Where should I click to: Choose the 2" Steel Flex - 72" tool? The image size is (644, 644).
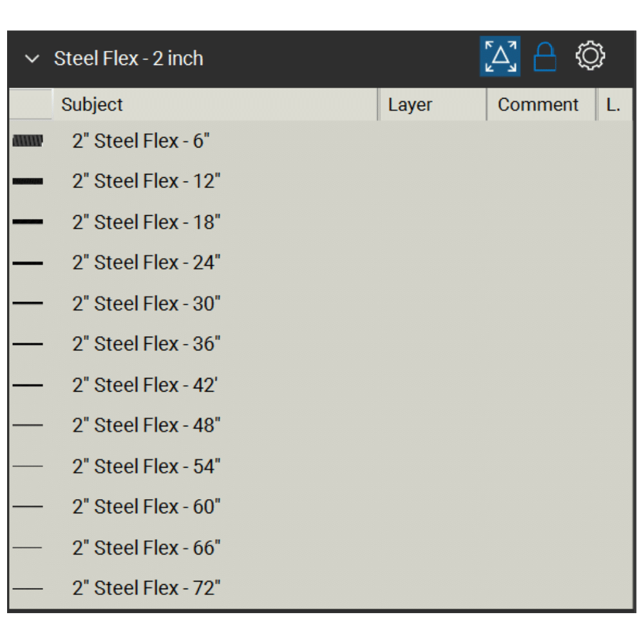146,588
